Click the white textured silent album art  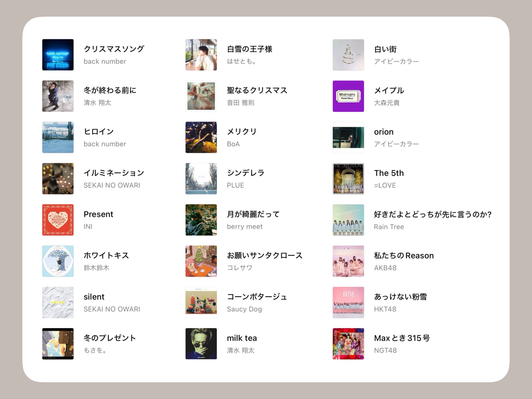pyautogui.click(x=58, y=302)
